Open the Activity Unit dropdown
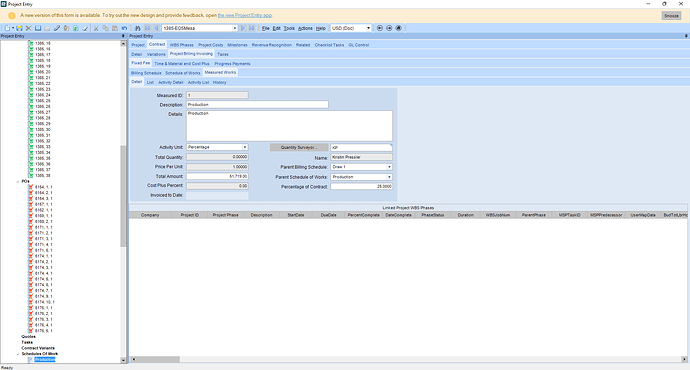This screenshot has width=690, height=370. click(x=245, y=147)
